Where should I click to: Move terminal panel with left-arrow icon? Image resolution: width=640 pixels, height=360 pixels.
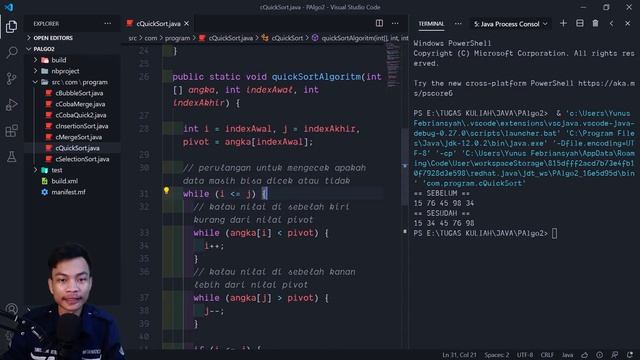611,23
